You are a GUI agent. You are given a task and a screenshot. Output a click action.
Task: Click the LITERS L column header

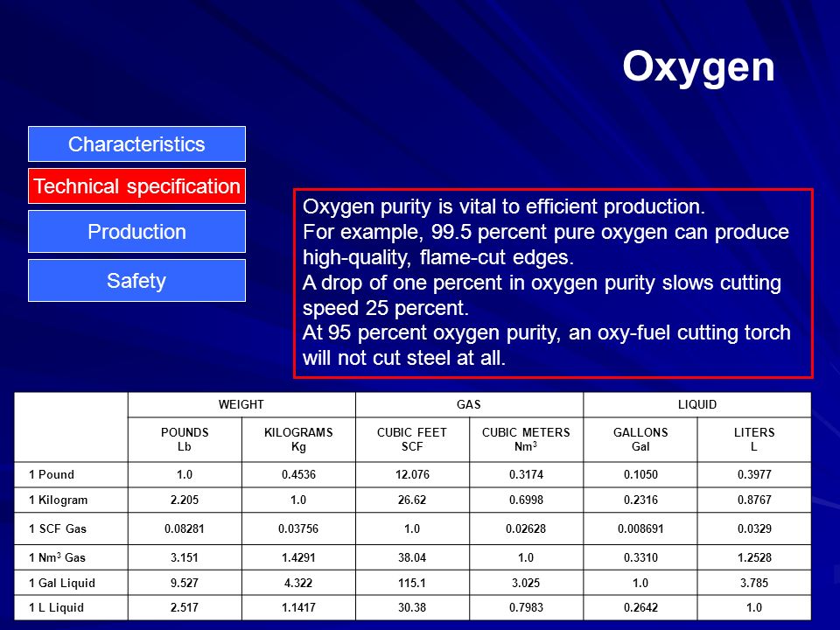pos(754,439)
